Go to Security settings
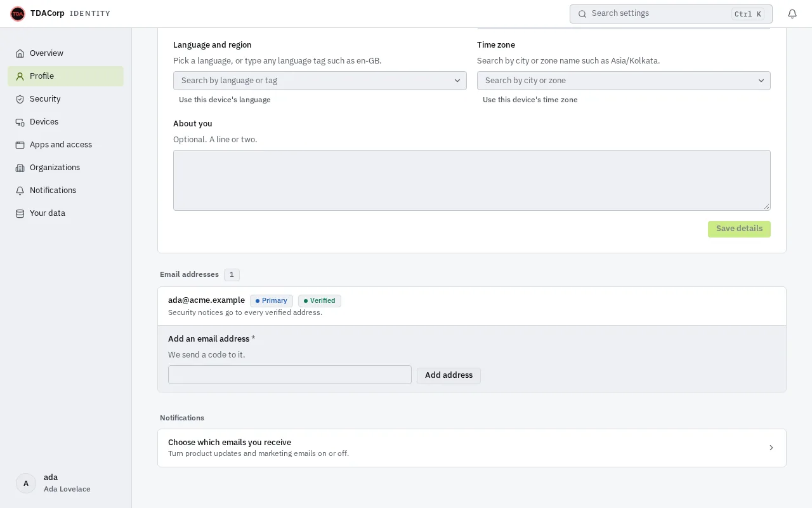The image size is (812, 508). [x=65, y=99]
